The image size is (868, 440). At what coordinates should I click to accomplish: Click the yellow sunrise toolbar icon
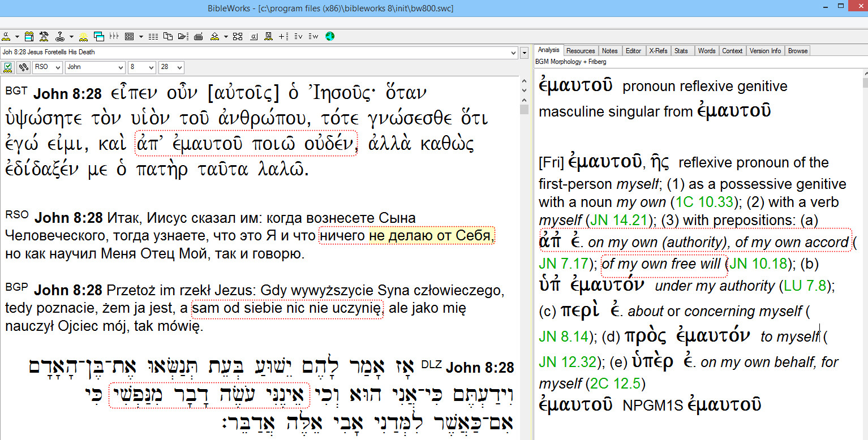point(84,37)
